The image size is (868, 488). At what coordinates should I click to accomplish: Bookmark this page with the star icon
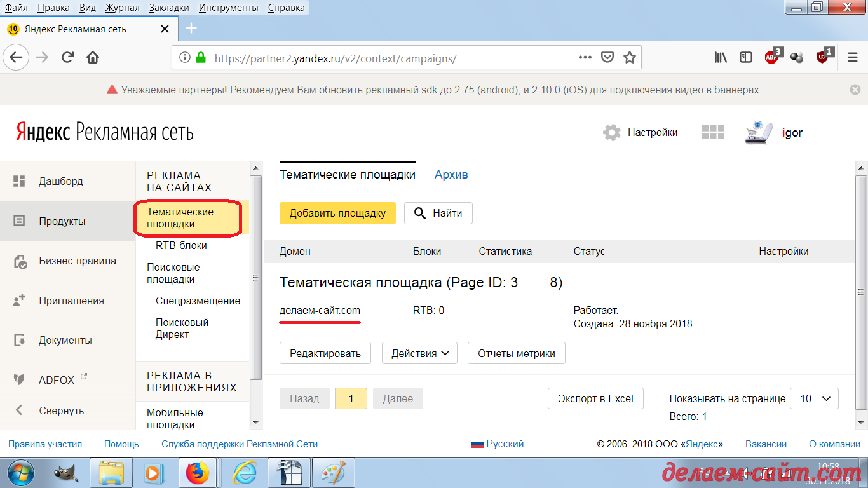click(630, 58)
